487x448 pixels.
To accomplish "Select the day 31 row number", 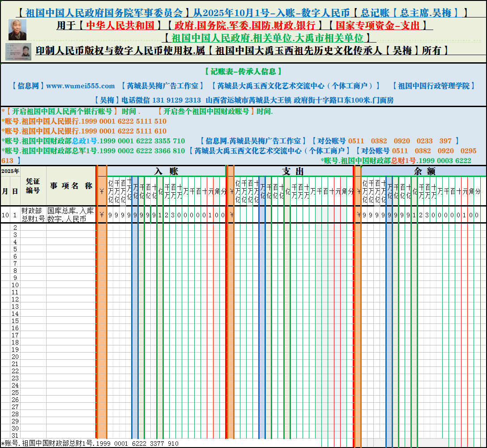I will pyautogui.click(x=15, y=435).
